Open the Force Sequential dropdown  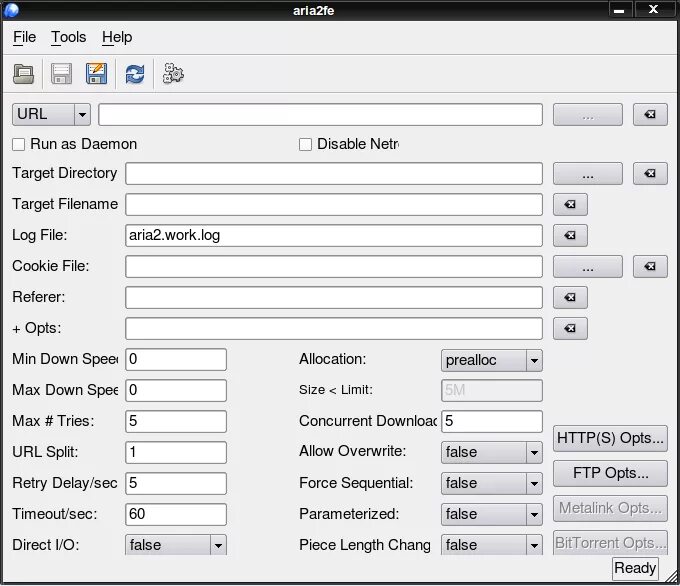click(x=492, y=483)
